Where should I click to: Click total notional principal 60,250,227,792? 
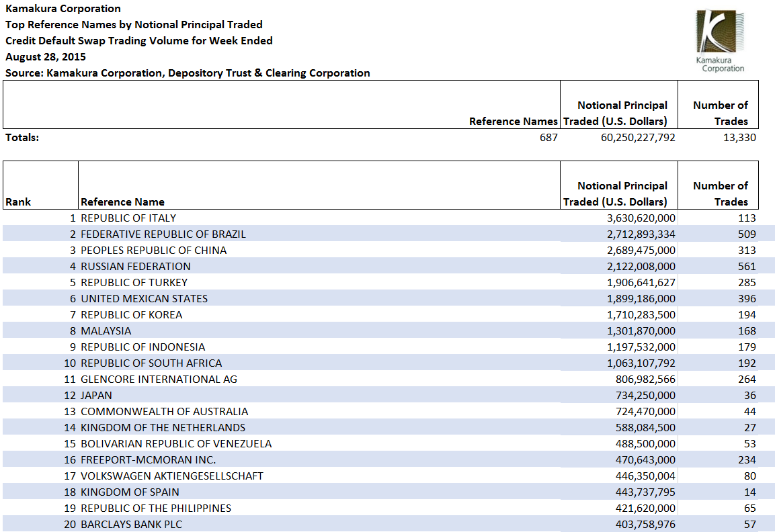[638, 137]
